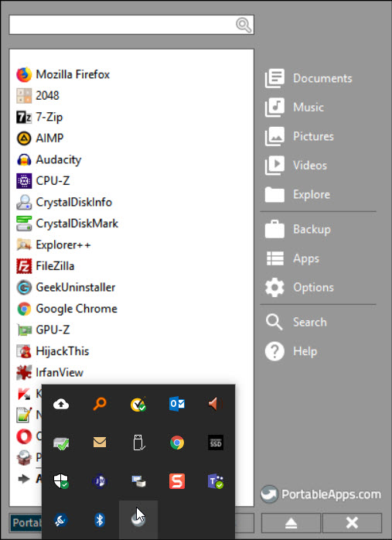Viewport: 392px width, 540px height.
Task: Open the Apps menu
Action: click(x=292, y=258)
